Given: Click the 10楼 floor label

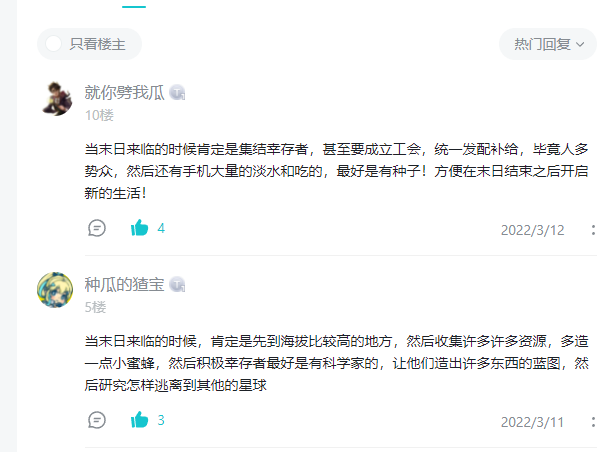Looking at the screenshot, I should point(99,115).
